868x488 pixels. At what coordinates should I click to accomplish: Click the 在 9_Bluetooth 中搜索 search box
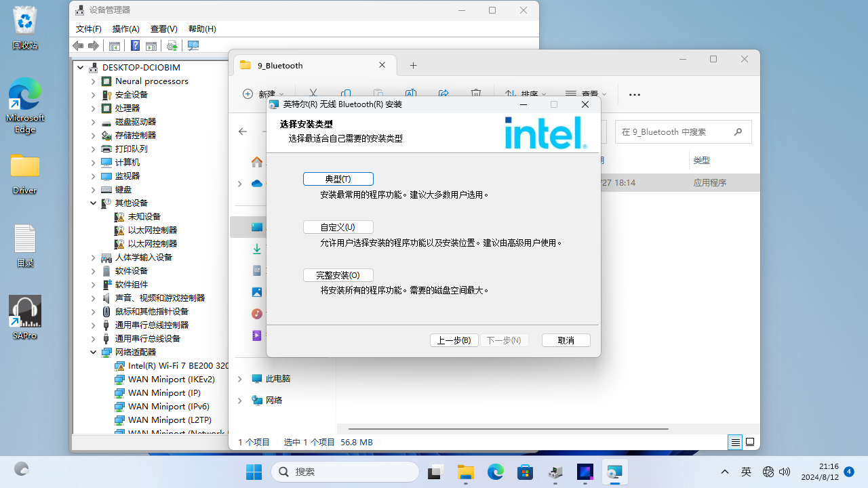coord(673,132)
